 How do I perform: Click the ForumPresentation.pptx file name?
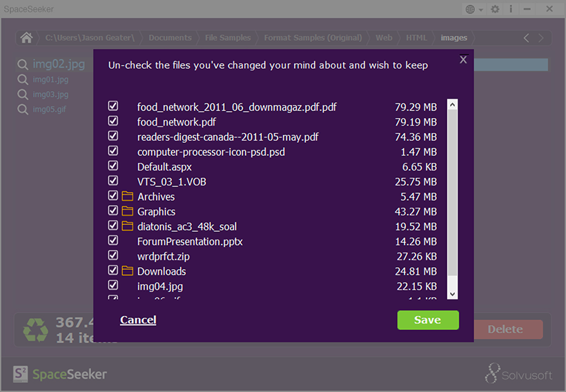(190, 242)
